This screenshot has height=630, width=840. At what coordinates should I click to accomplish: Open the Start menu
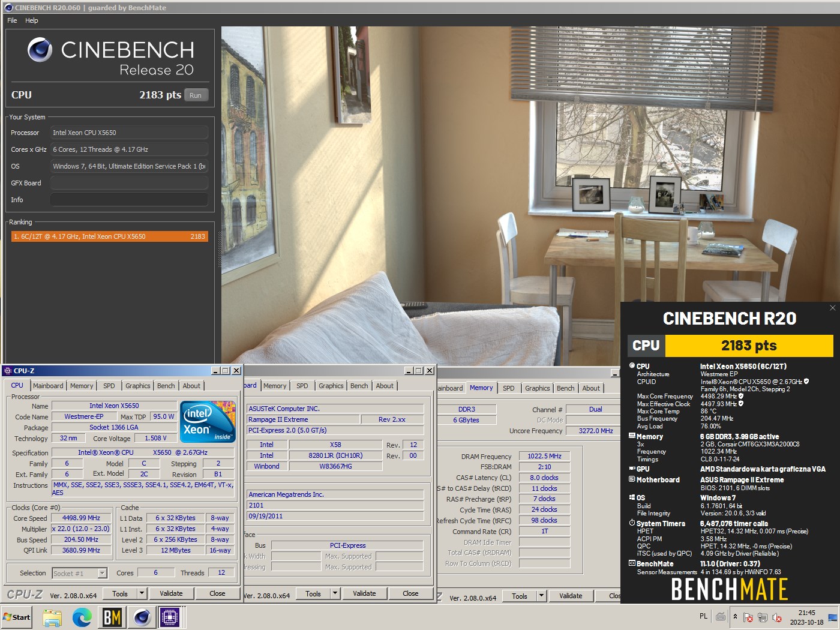click(x=17, y=617)
